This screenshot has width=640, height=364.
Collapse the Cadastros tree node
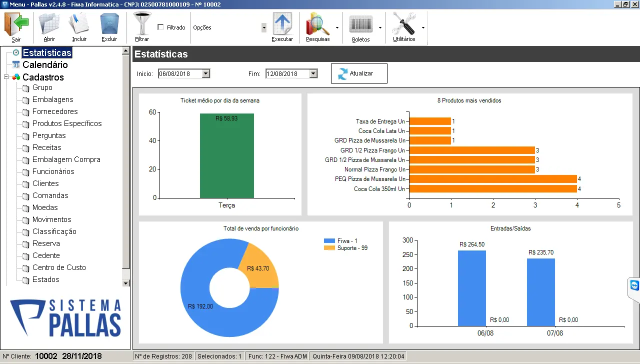6,77
